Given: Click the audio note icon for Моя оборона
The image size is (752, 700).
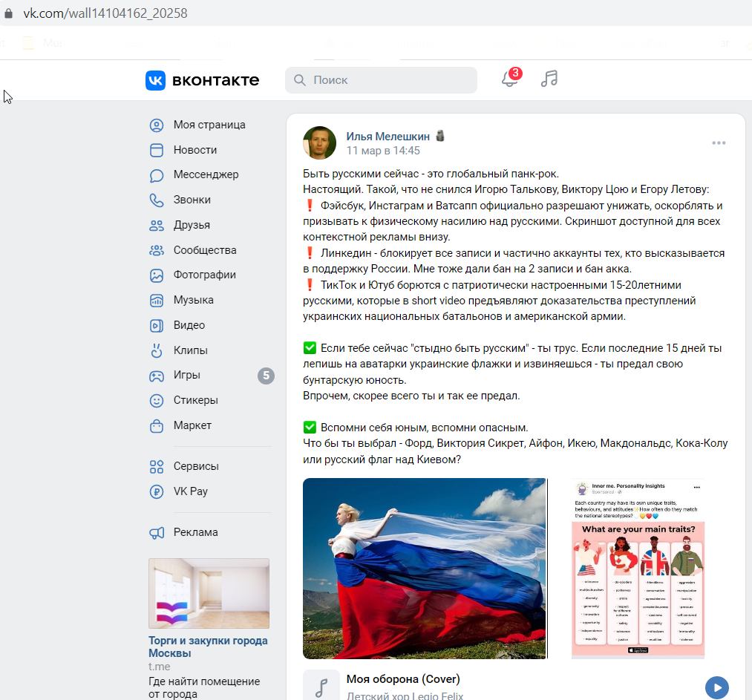Looking at the screenshot, I should tap(321, 687).
